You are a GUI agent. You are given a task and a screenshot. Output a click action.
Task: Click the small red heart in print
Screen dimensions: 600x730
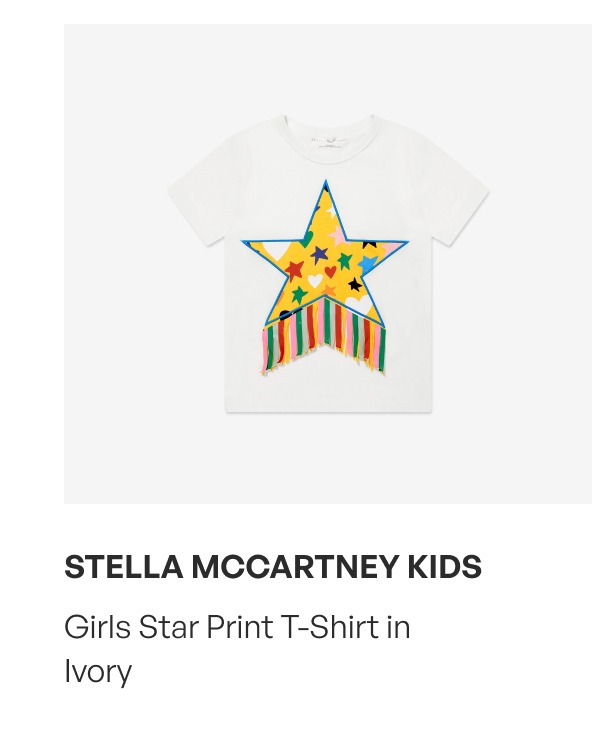[330, 270]
